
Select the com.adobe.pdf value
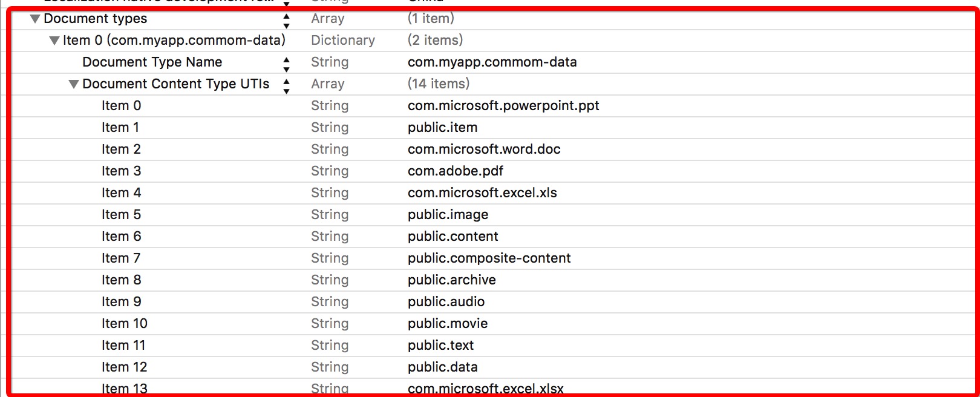(455, 171)
